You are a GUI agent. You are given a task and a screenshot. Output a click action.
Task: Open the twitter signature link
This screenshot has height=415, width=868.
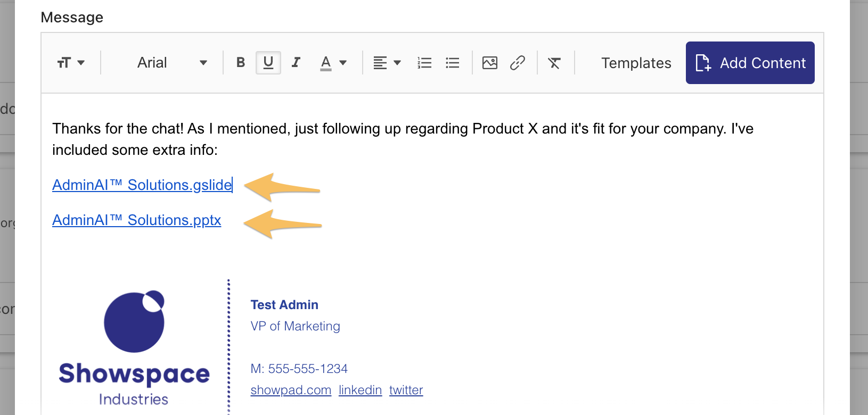pyautogui.click(x=406, y=390)
